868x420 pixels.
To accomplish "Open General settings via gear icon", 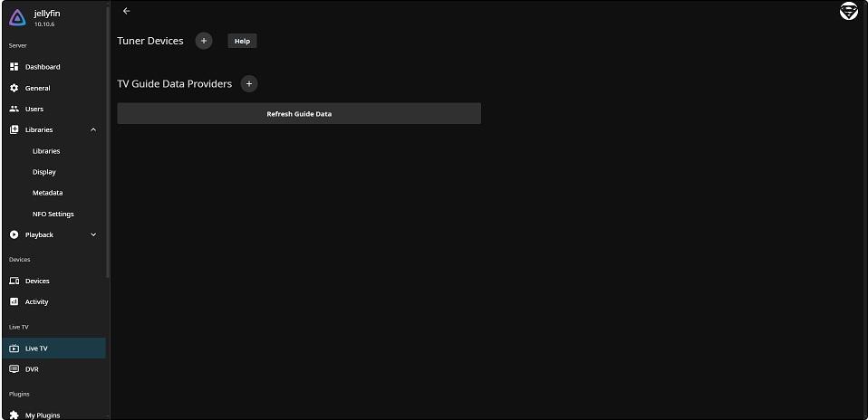I will [x=14, y=88].
